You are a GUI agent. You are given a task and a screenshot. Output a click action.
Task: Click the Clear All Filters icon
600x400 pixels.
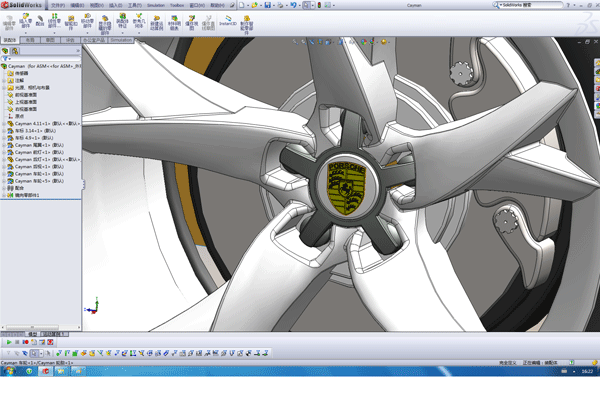(17, 353)
